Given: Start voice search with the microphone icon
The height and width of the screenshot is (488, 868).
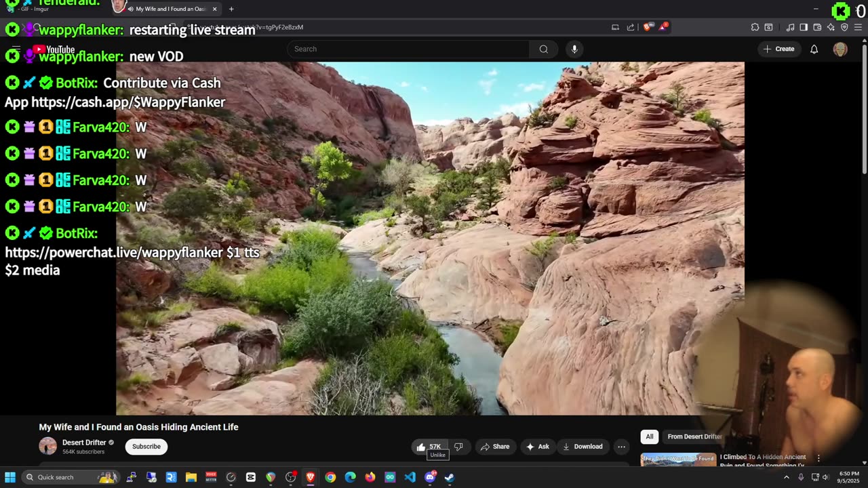Looking at the screenshot, I should coord(574,49).
